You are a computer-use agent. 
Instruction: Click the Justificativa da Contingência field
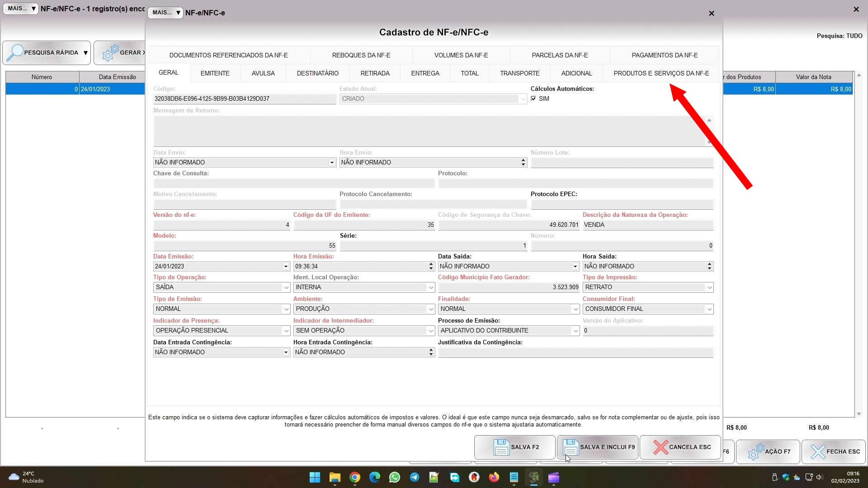pyautogui.click(x=576, y=352)
